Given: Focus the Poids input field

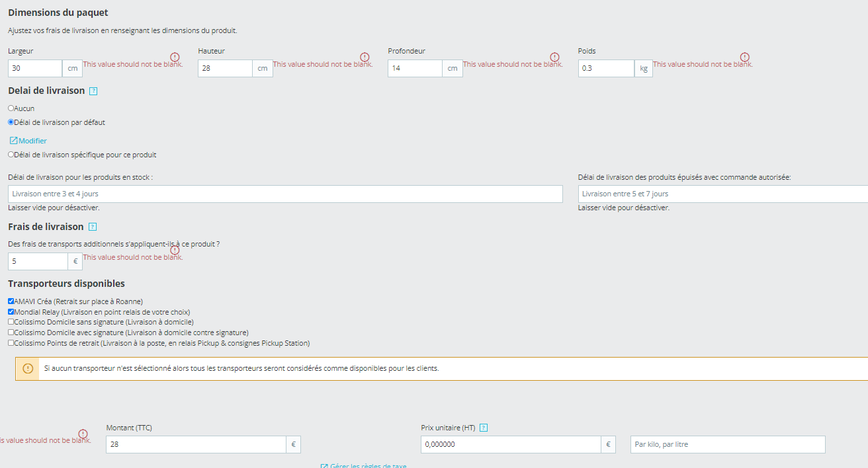Looking at the screenshot, I should click(606, 68).
